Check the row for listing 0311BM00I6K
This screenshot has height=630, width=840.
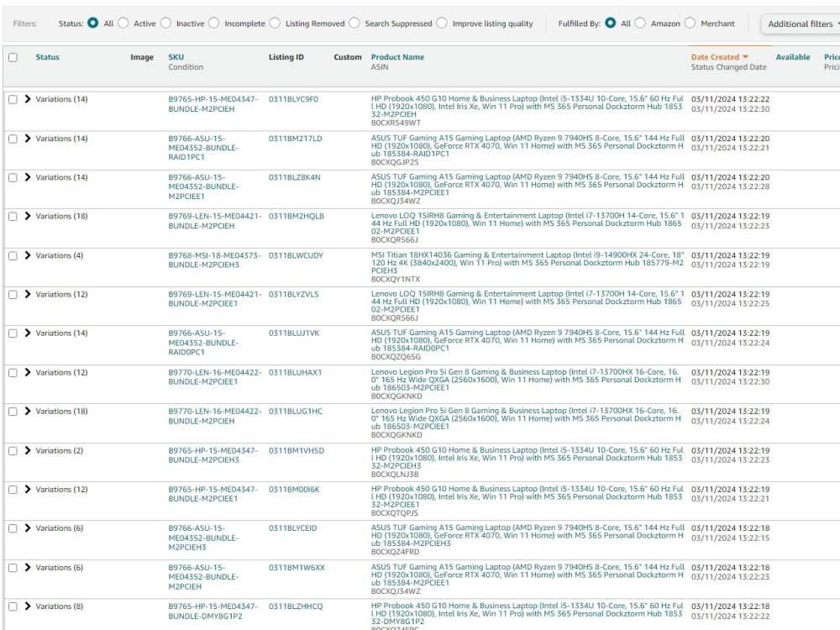click(x=13, y=490)
